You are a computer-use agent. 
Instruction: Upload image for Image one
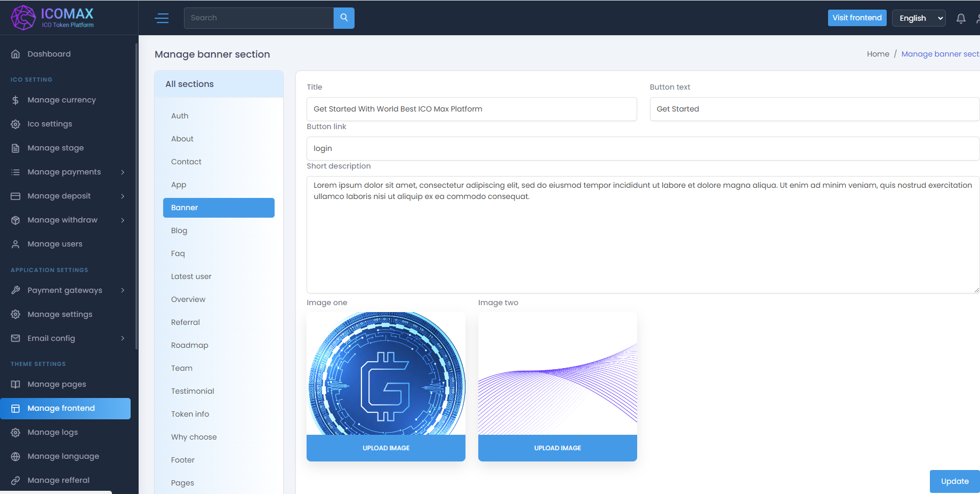coord(386,448)
